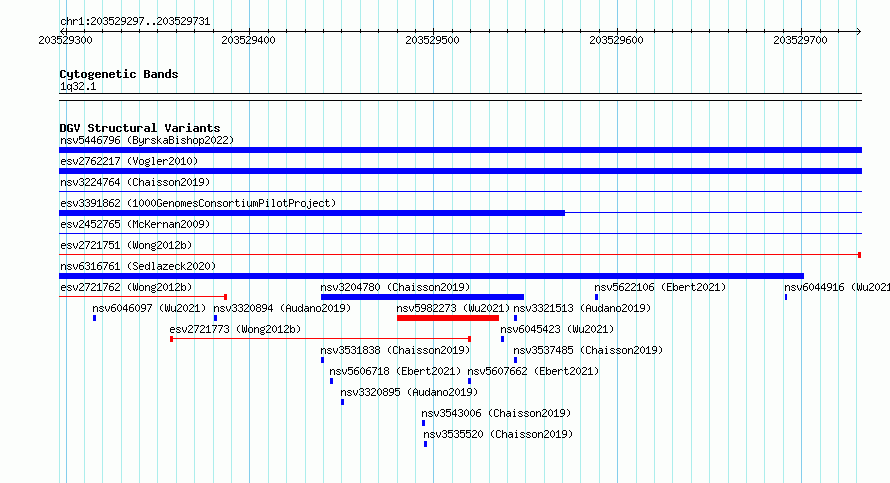Open variant nsv3535520 (Chaisson2019) label
Image resolution: width=890 pixels, height=483 pixels.
[498, 434]
